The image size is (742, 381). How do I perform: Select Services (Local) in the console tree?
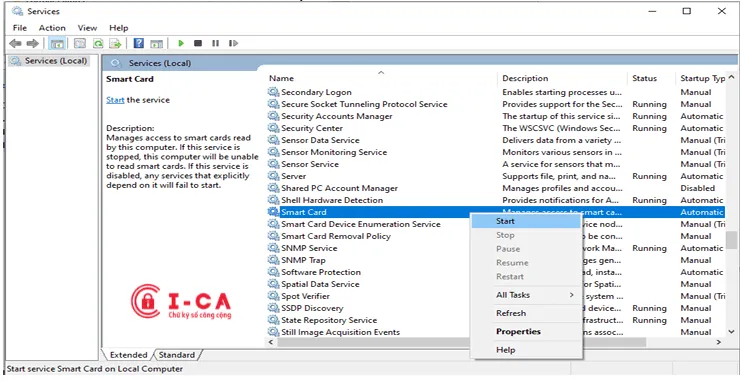click(x=50, y=61)
